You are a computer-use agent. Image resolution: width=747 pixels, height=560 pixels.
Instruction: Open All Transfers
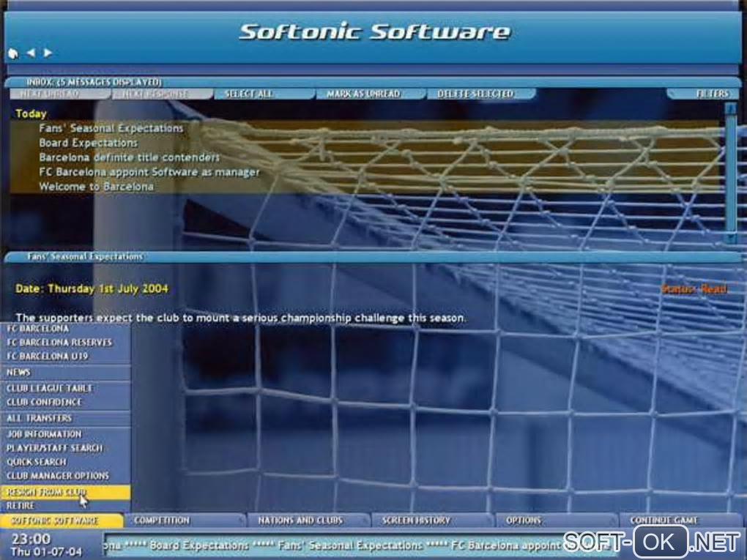(65, 418)
